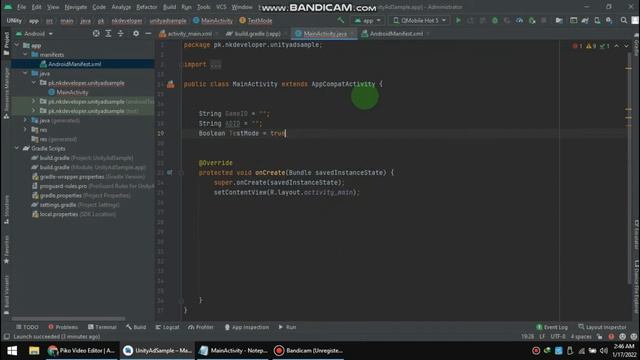Click the project panel horizontal scrollbar
This screenshot has height=360, width=640.
(x=69, y=318)
